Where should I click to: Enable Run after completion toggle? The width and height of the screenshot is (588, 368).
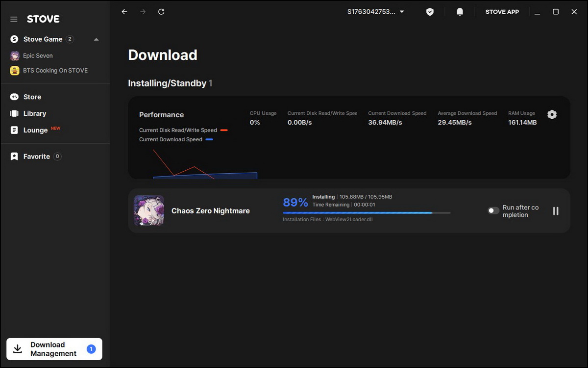[493, 210]
